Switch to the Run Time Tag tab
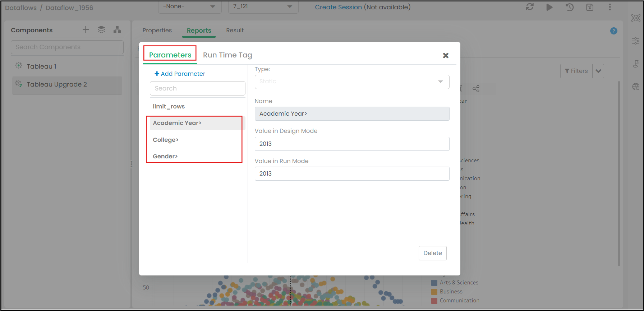This screenshot has height=311, width=644. [227, 55]
